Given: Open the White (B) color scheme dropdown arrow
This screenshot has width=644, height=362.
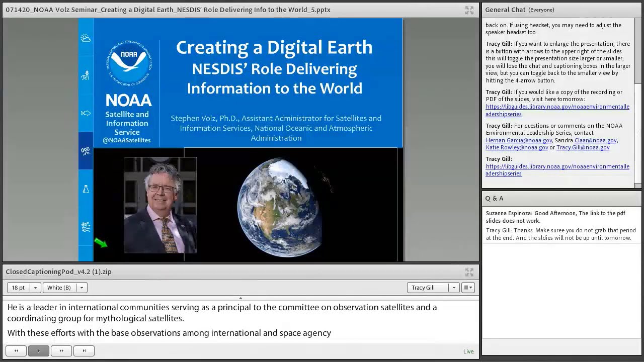Looking at the screenshot, I should 82,288.
